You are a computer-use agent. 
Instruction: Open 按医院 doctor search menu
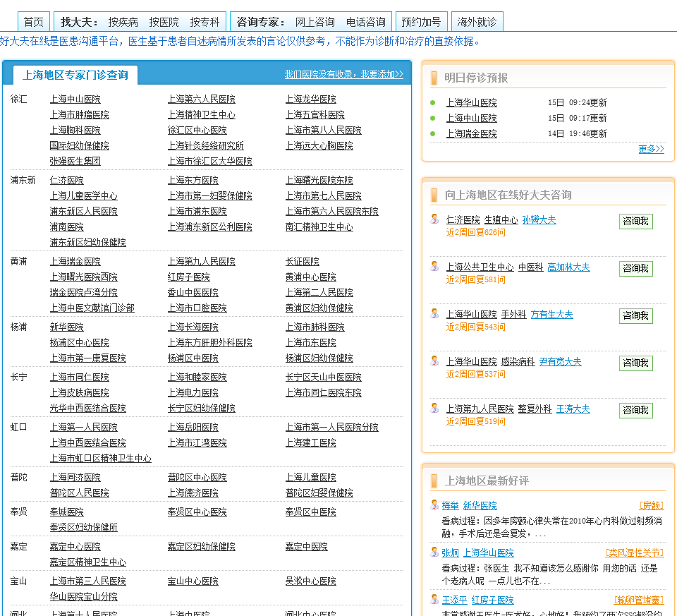coord(164,22)
